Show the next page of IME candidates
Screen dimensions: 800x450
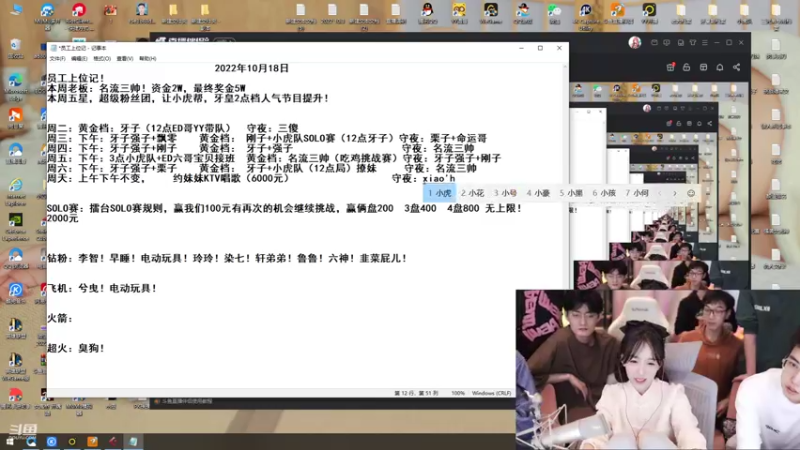(674, 193)
